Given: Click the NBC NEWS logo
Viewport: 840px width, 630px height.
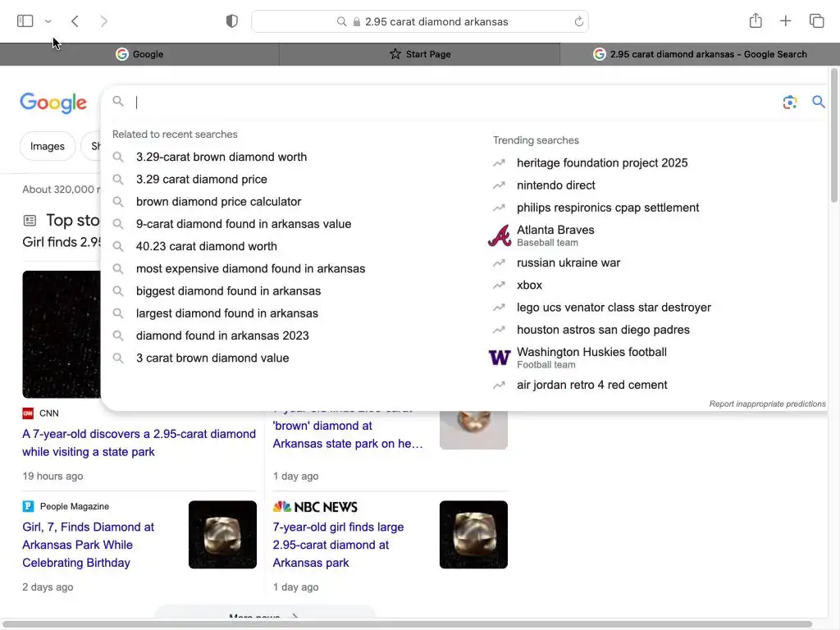Looking at the screenshot, I should click(315, 507).
